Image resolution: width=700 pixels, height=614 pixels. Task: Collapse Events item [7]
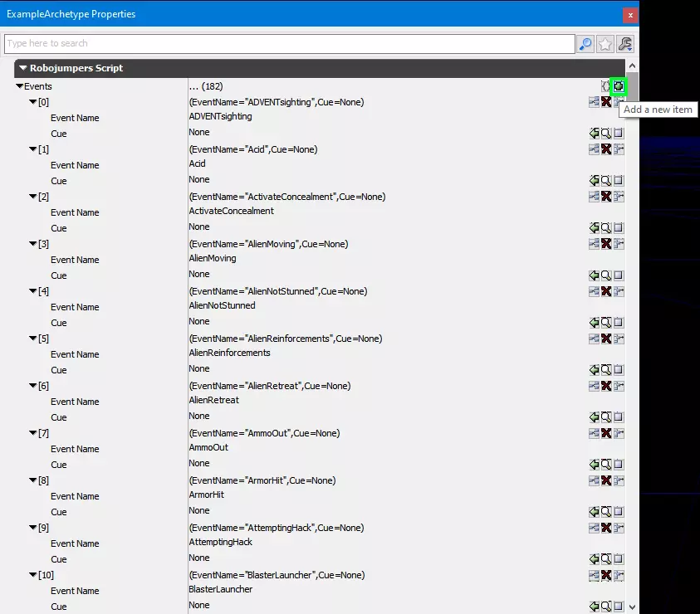click(32, 433)
